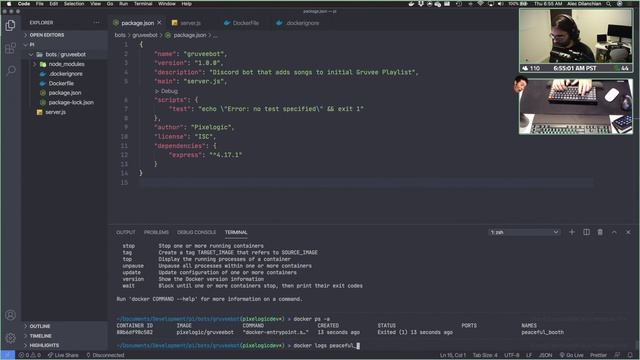Click bots in the breadcrumb path
Image resolution: width=640 pixels, height=360 pixels.
pos(120,36)
